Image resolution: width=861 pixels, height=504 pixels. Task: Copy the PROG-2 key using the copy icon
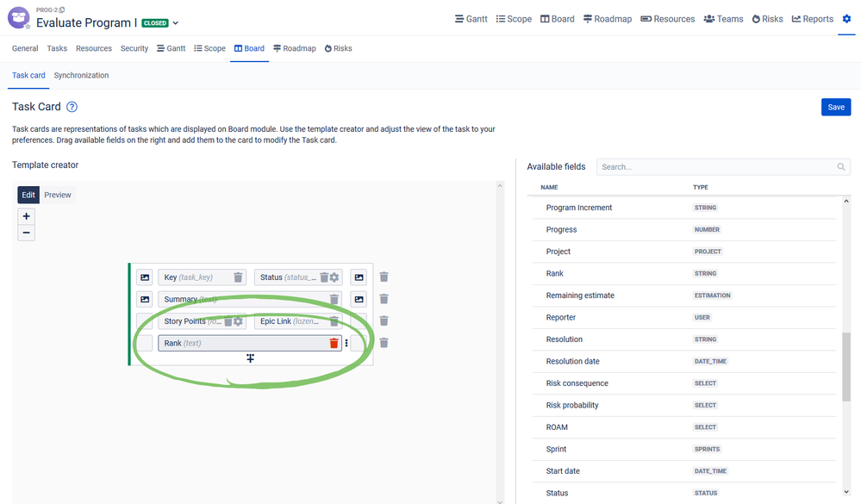tap(62, 9)
